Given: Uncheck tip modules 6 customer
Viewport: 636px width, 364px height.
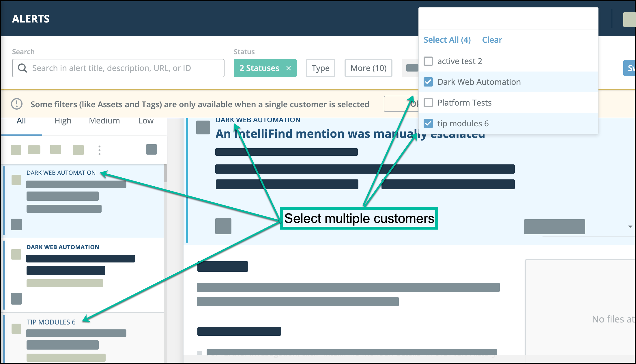Looking at the screenshot, I should pyautogui.click(x=428, y=123).
